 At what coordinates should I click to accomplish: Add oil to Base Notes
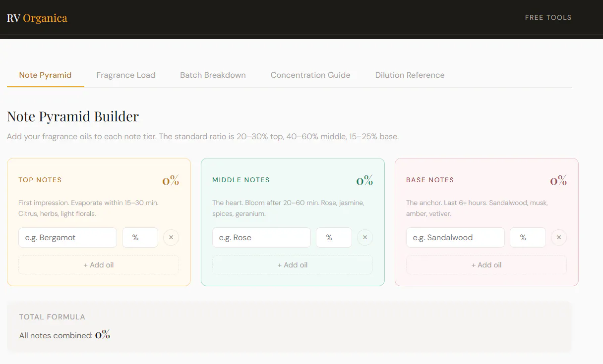pos(486,265)
